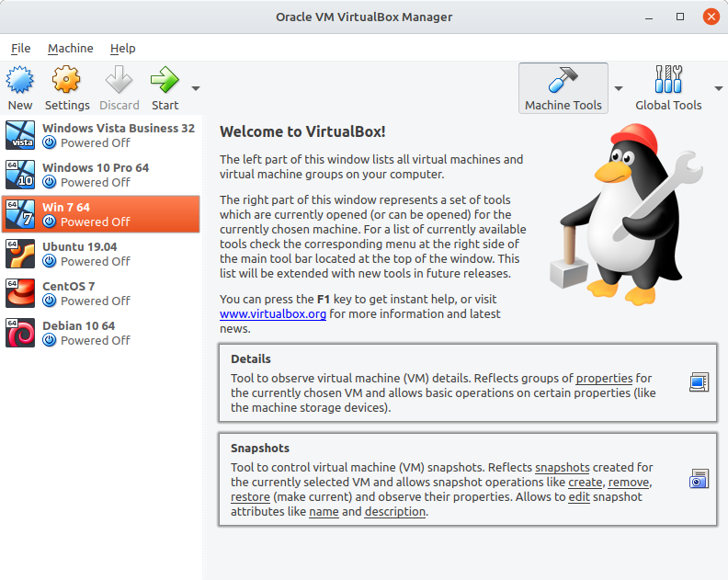Viewport: 728px width, 580px height.
Task: Click the Snapshots tool camera icon
Action: (699, 479)
